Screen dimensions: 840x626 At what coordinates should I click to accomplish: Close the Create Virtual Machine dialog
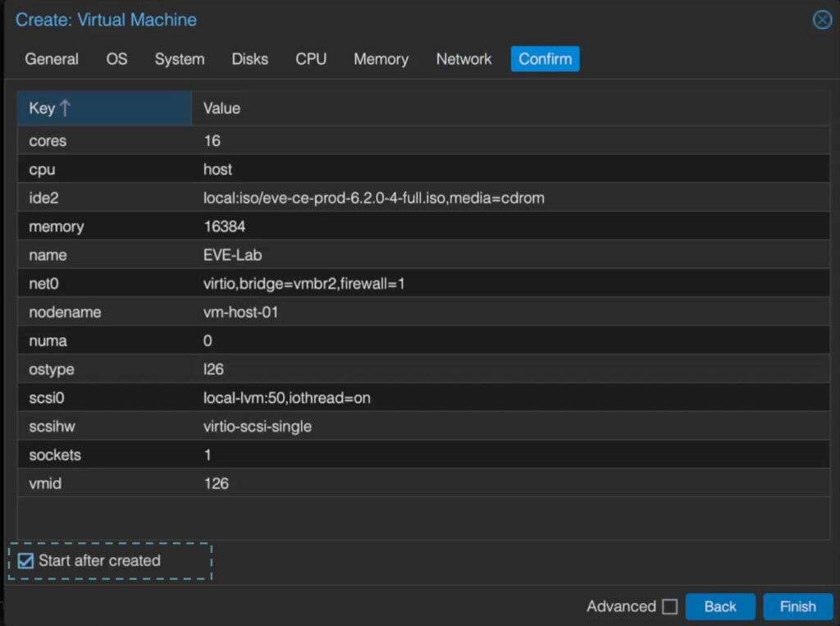coord(821,20)
